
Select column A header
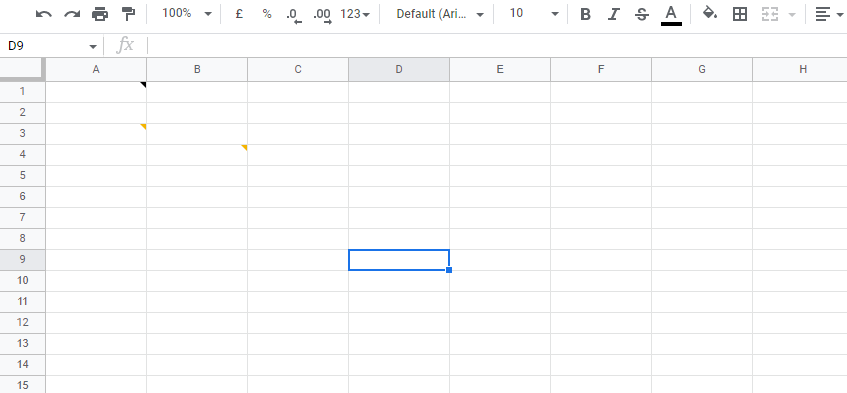[x=96, y=70]
